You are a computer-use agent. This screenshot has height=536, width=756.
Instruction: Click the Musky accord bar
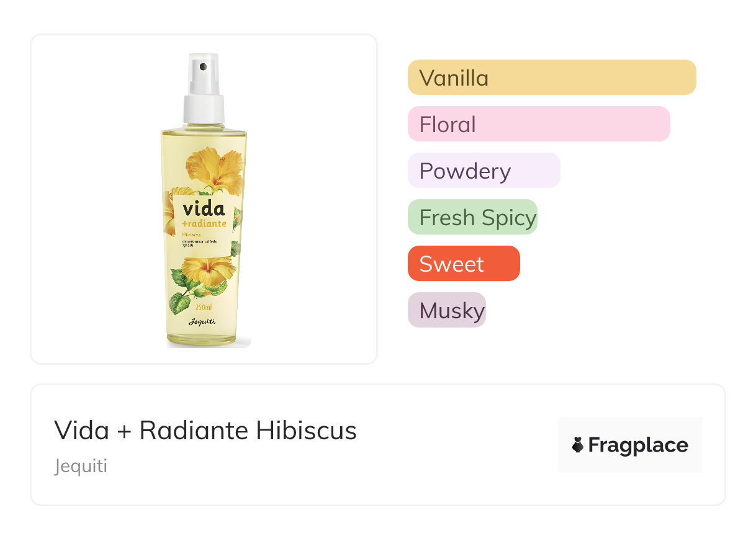click(x=446, y=310)
